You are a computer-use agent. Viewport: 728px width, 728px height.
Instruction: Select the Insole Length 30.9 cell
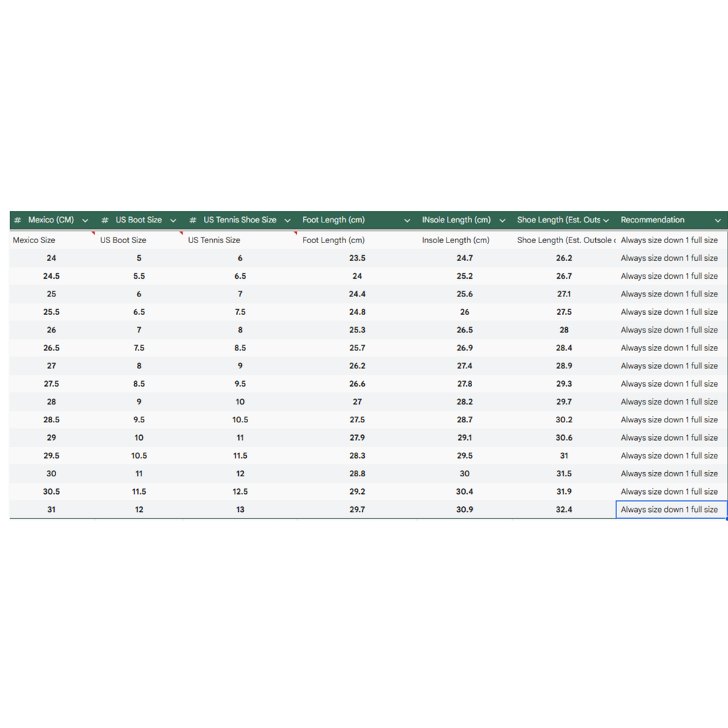[464, 510]
